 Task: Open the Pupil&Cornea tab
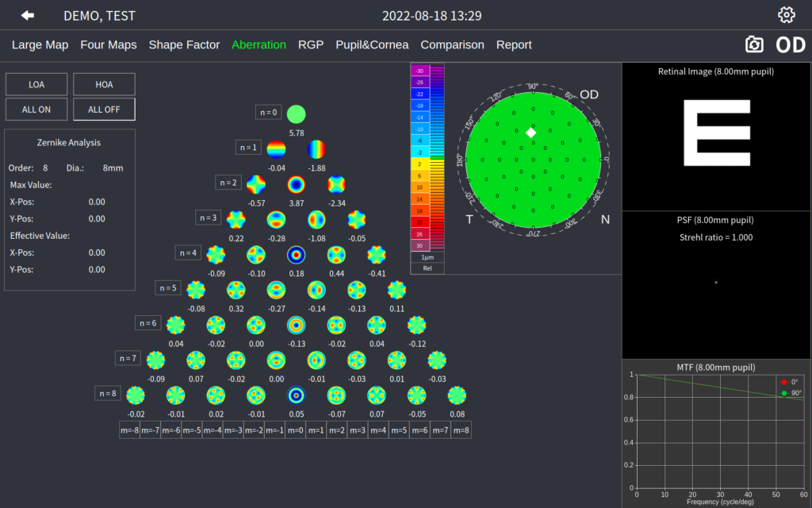(372, 44)
